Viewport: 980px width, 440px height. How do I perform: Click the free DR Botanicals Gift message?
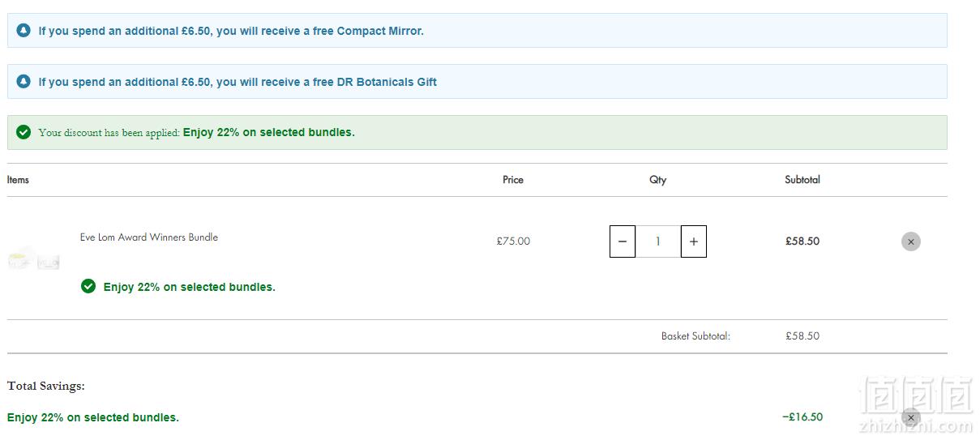[x=238, y=82]
